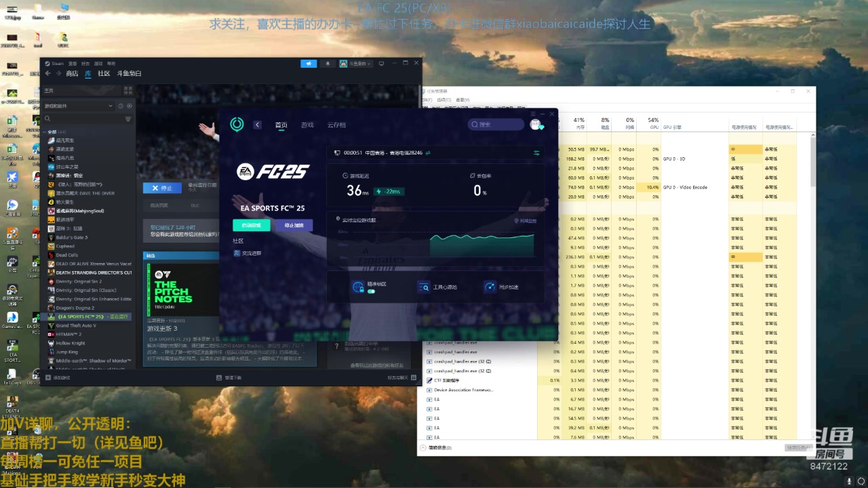Switch Steam library to grid view

(127, 90)
